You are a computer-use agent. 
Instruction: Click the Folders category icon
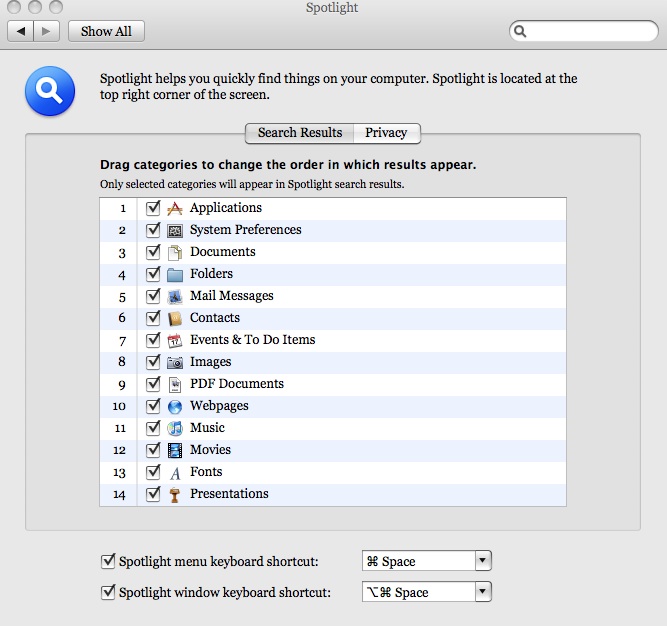[x=175, y=275]
